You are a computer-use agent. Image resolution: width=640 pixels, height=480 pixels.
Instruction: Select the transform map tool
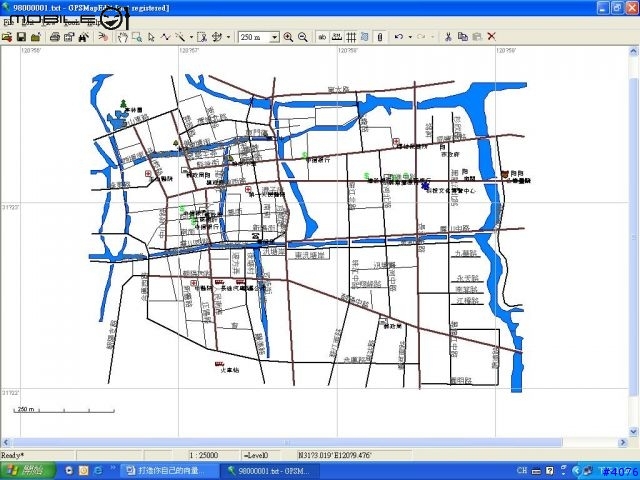[217, 37]
